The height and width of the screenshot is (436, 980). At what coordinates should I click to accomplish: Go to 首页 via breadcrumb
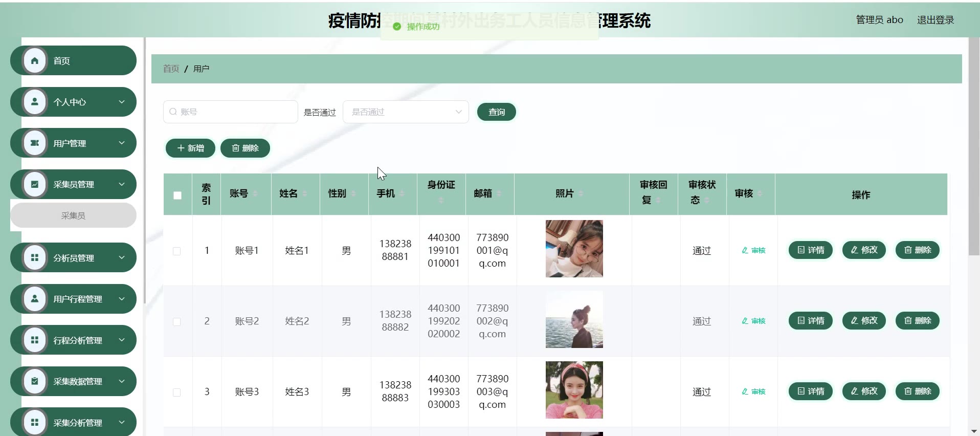pos(171,69)
